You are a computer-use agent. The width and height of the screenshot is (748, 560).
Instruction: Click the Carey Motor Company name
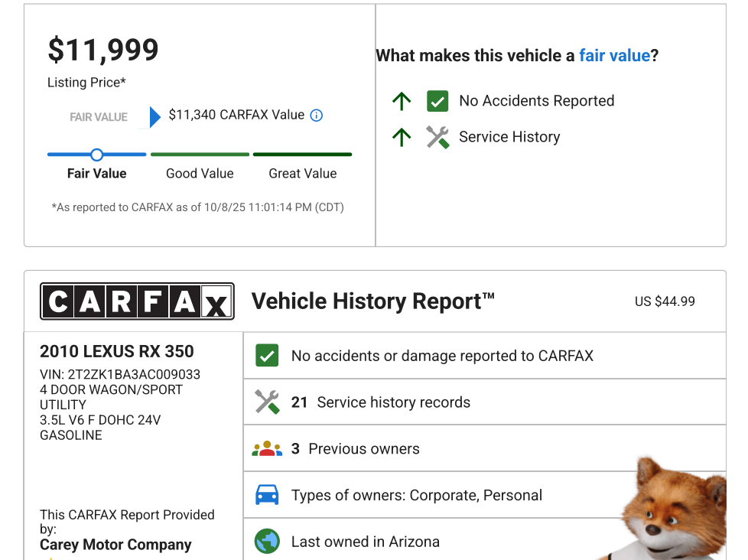115,545
